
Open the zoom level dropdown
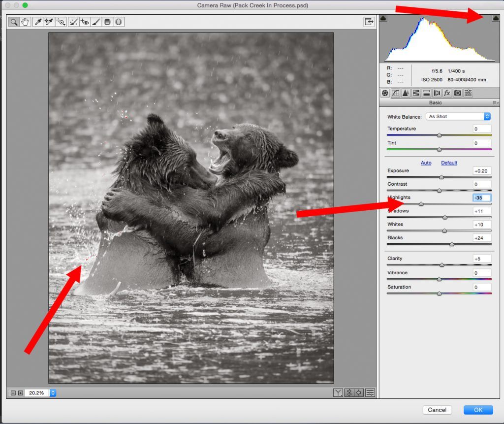(53, 393)
